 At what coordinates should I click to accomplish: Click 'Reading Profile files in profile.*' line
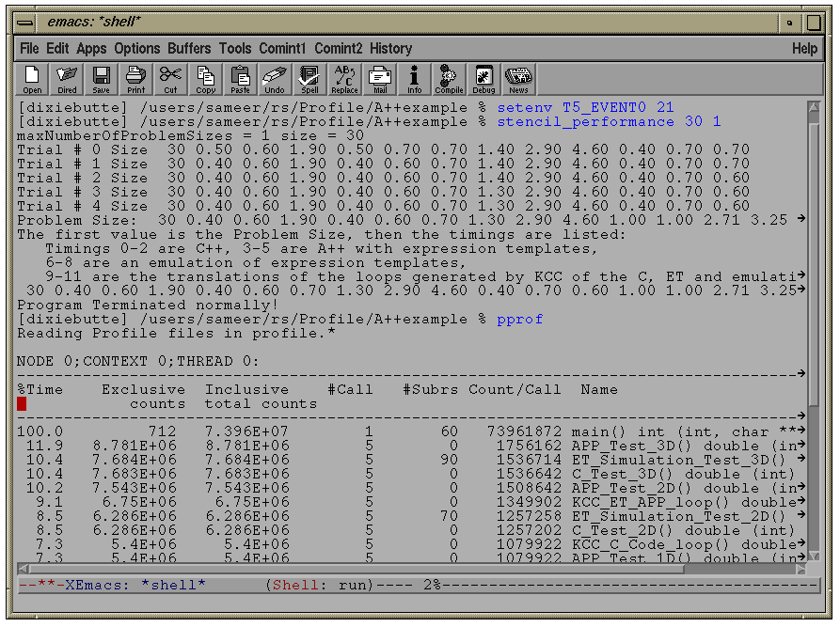(176, 333)
